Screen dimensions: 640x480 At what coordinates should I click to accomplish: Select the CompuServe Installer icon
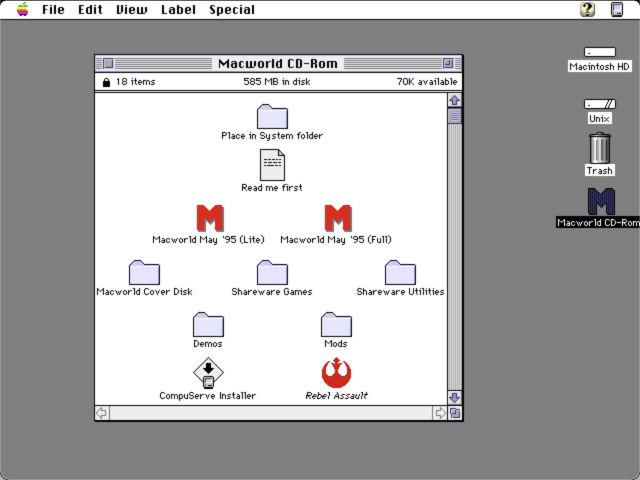point(208,373)
